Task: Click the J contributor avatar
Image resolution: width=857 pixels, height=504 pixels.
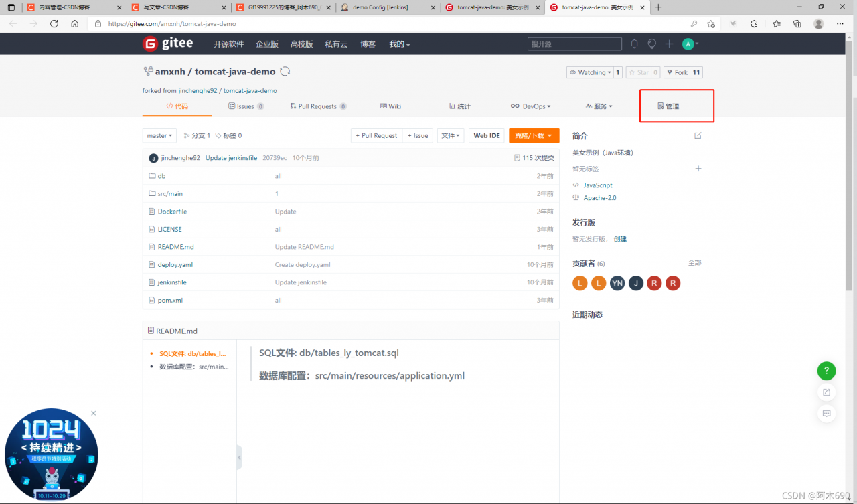Action: [x=636, y=283]
